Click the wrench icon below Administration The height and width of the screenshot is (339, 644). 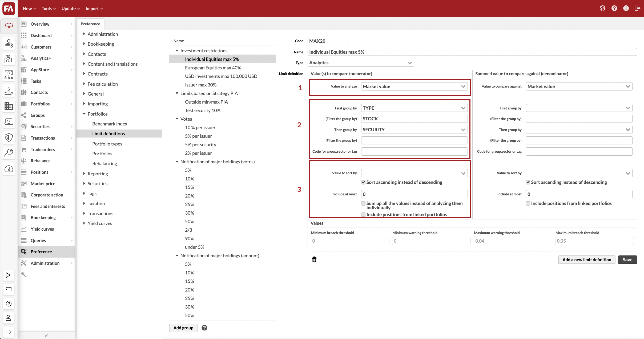point(24,274)
